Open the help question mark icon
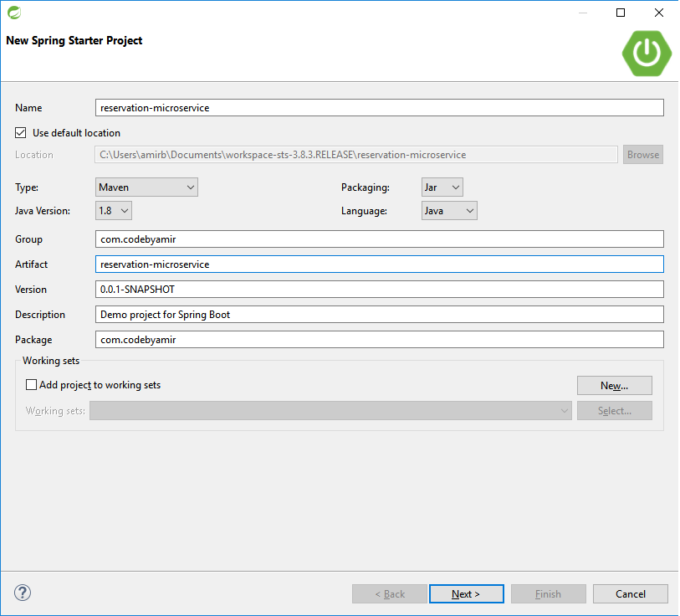Screen dimensions: 680x616 tap(22, 592)
